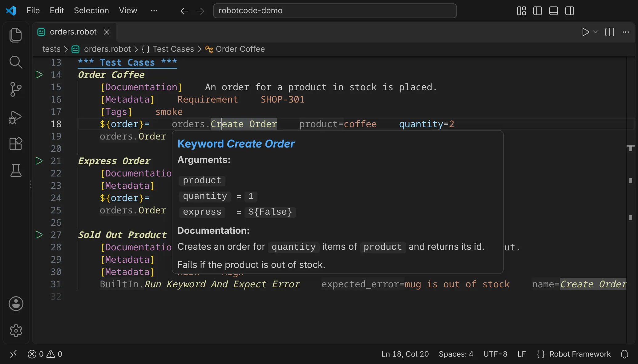Select Order Coffee breadcrumb segment
The image size is (638, 364).
click(235, 49)
